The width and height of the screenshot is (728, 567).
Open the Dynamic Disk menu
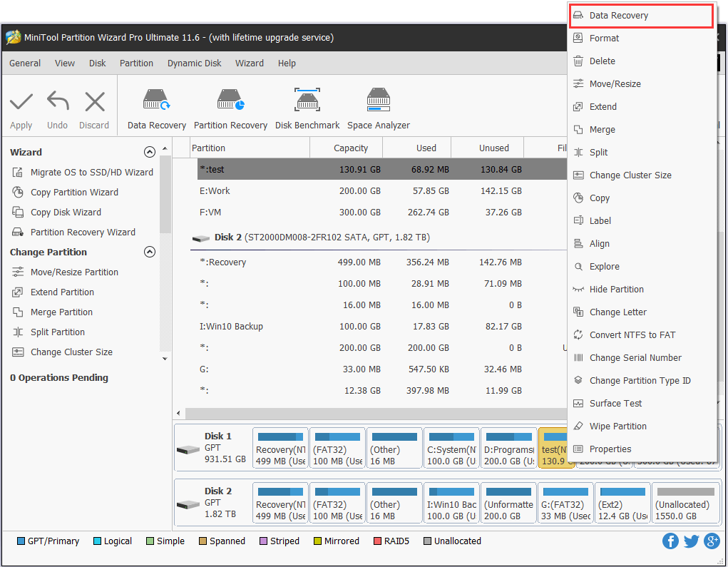pos(194,63)
